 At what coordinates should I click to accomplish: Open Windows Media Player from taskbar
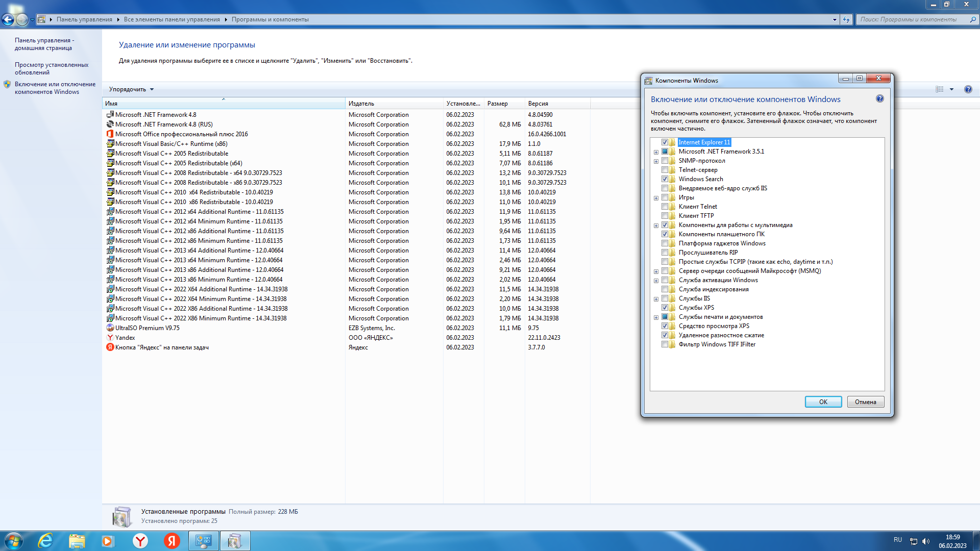click(108, 541)
